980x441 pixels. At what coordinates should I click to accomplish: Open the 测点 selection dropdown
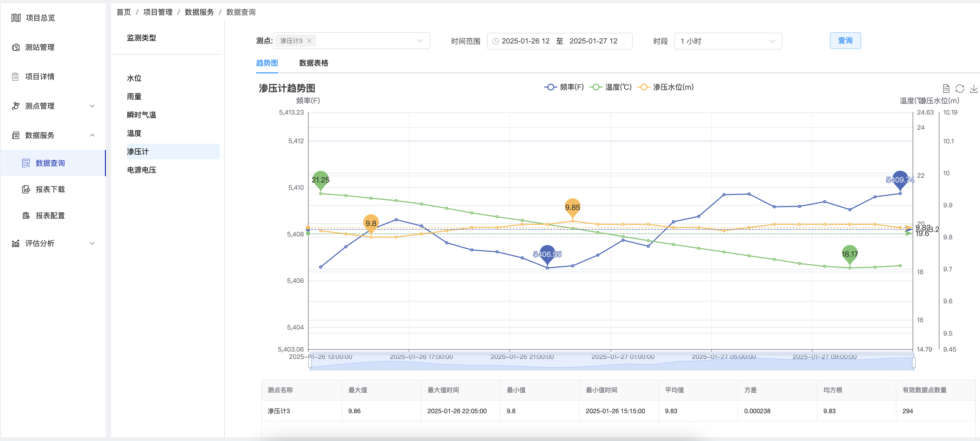click(x=352, y=41)
